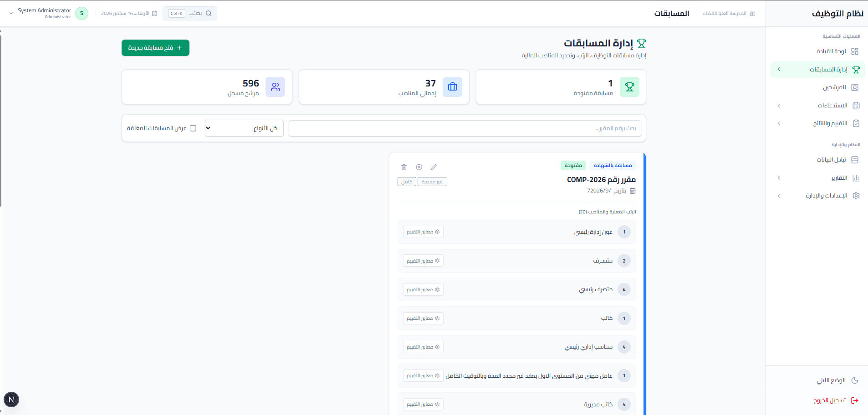The height and width of the screenshot is (415, 868).
Task: Expand the التقارير submenu chevron
Action: 779,178
